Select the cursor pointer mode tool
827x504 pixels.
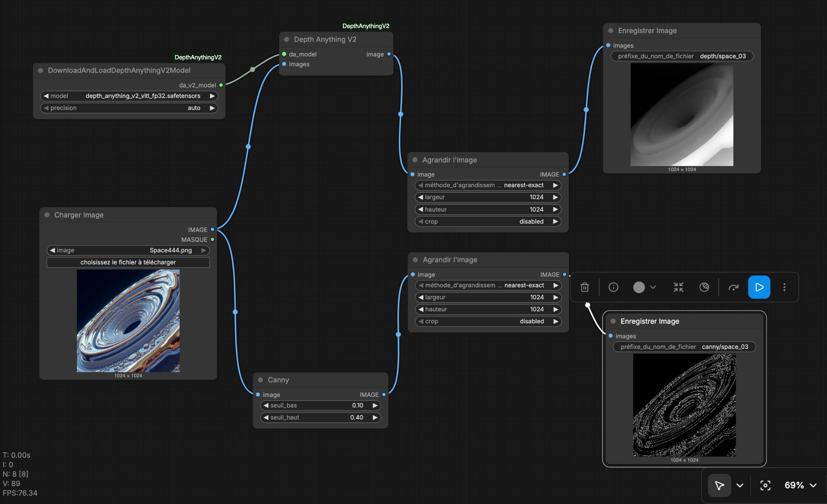pos(719,485)
